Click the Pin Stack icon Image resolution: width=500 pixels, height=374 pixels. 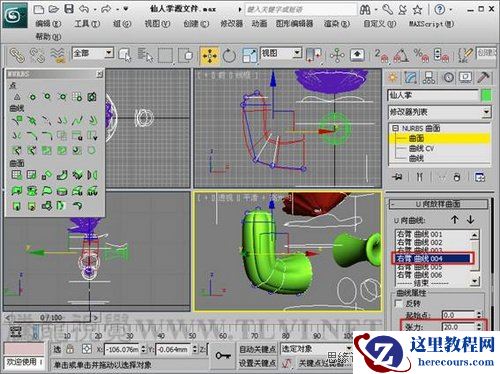pos(397,177)
